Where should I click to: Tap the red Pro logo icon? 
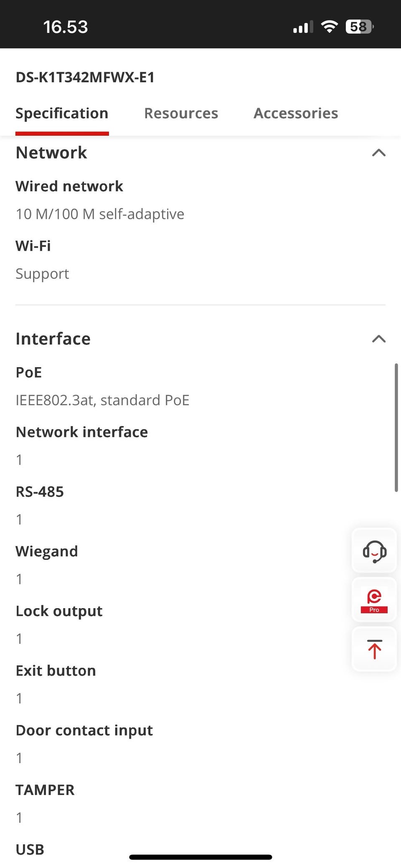[x=374, y=600]
